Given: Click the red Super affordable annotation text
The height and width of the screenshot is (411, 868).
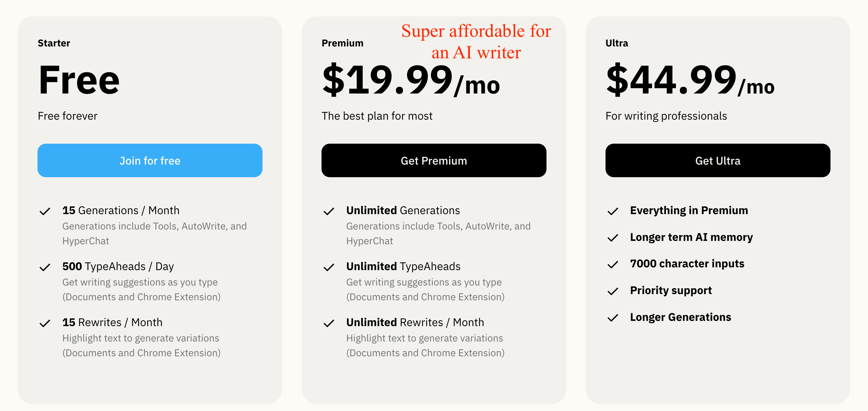Looking at the screenshot, I should (476, 42).
